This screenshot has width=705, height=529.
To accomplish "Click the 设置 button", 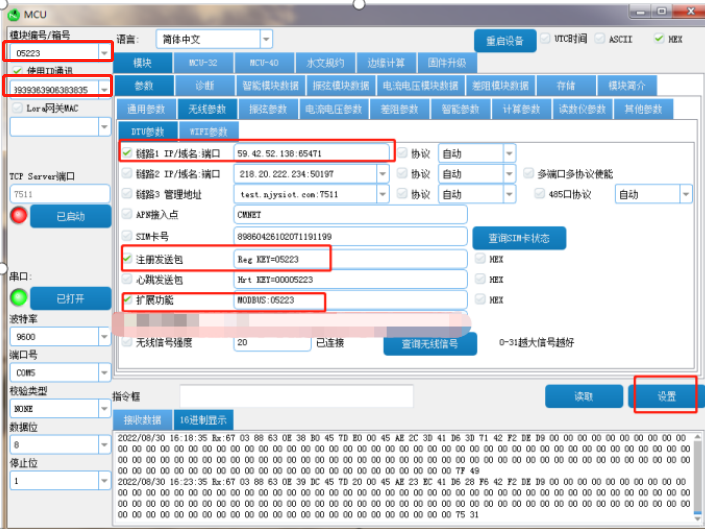I will 667,397.
